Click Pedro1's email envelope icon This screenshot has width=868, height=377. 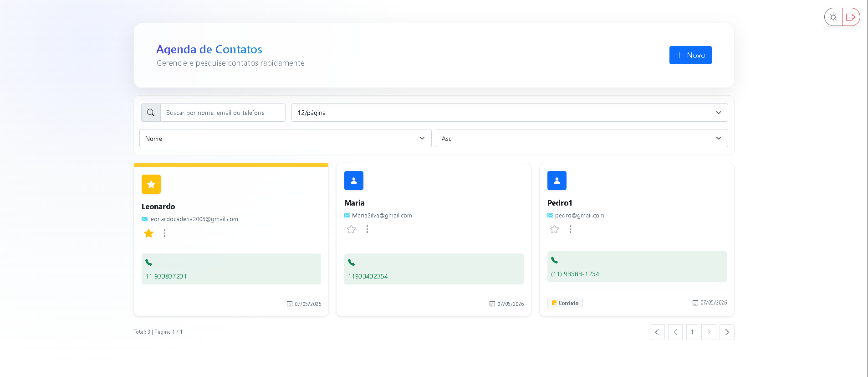pyautogui.click(x=550, y=216)
